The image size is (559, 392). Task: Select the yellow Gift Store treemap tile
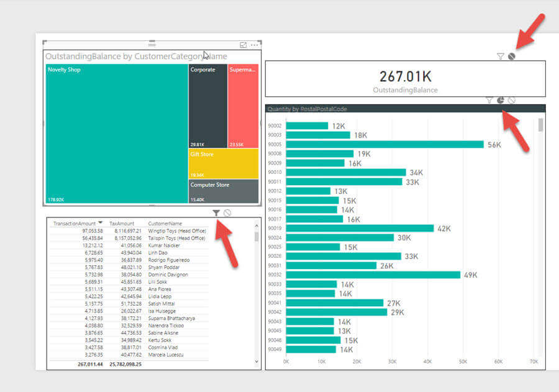click(223, 164)
